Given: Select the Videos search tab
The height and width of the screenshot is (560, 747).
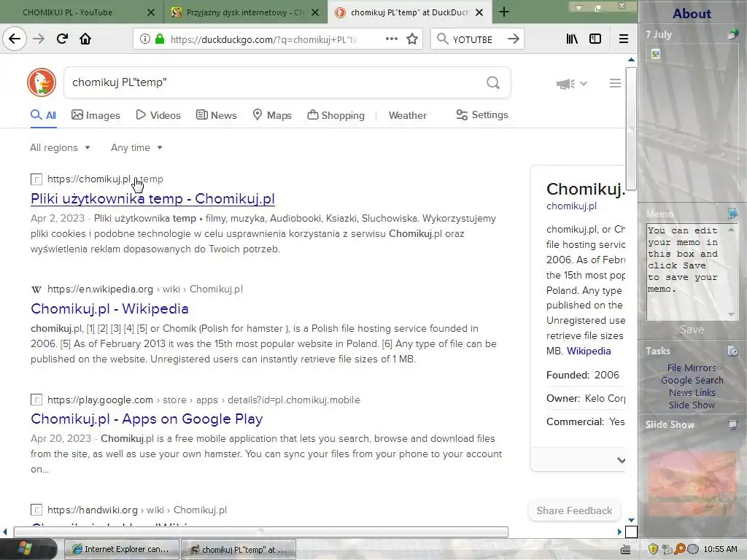Looking at the screenshot, I should (158, 115).
